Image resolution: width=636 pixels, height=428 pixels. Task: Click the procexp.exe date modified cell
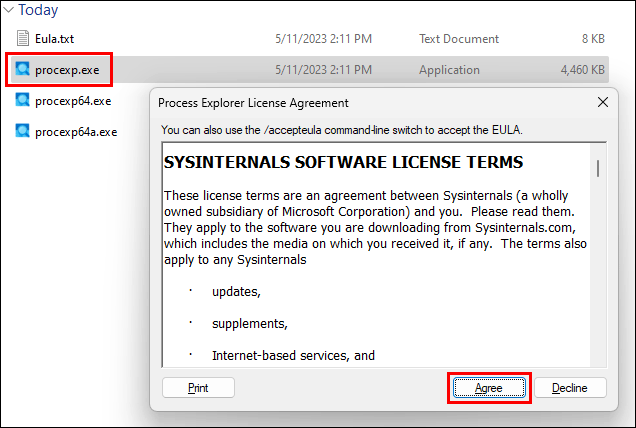323,70
